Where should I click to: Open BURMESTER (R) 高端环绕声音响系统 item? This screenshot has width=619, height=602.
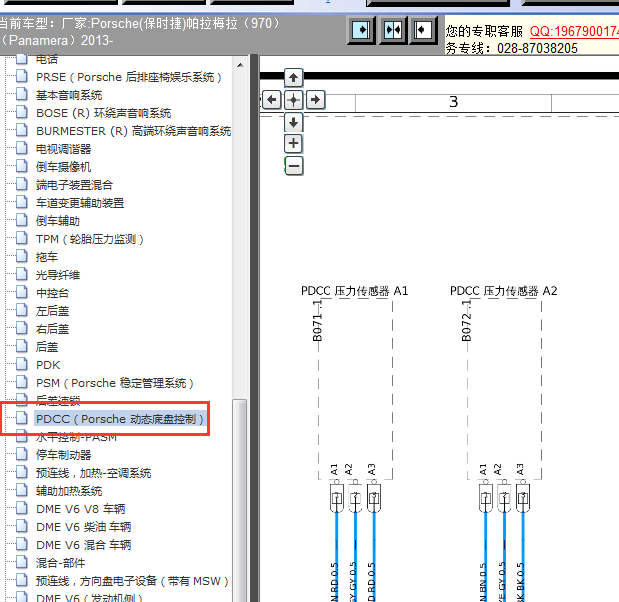pos(133,131)
